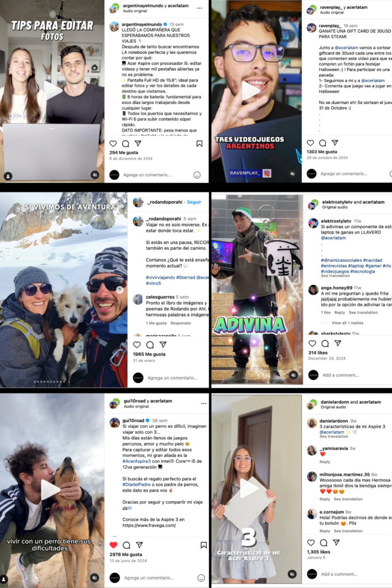Screen dimensions: 392x588
Task: Open comment icon on danielardonn post
Action: point(324,543)
